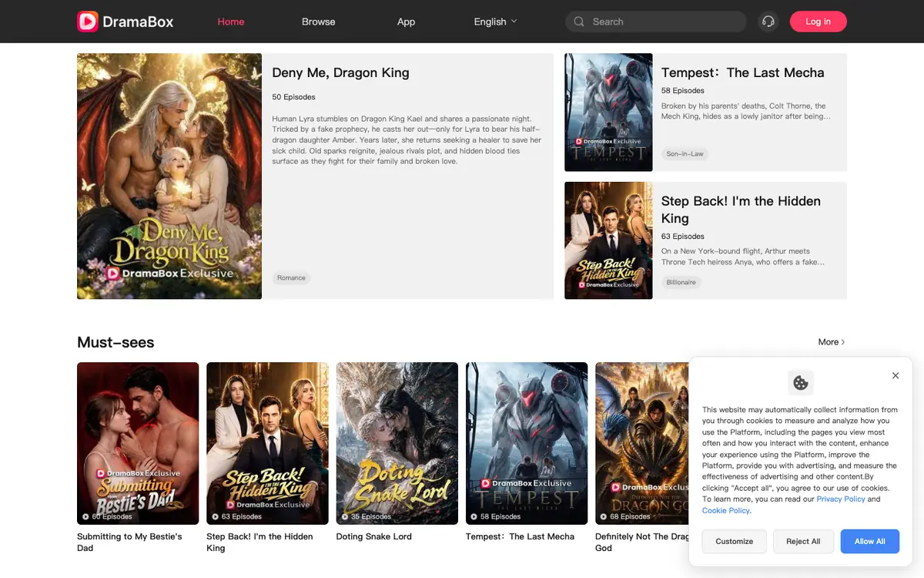This screenshot has width=924, height=578.
Task: Select the Billionaire genre tag
Action: tap(681, 283)
